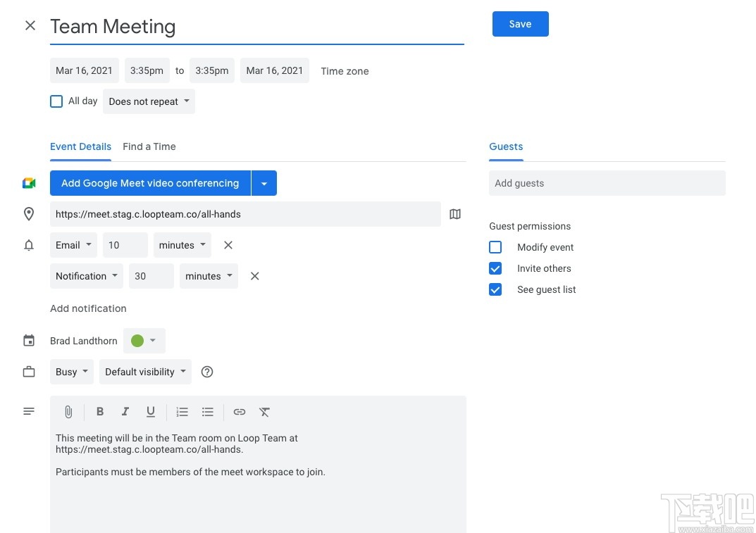The width and height of the screenshot is (756, 533).
Task: Open the Does not repeat dropdown
Action: pyautogui.click(x=149, y=101)
